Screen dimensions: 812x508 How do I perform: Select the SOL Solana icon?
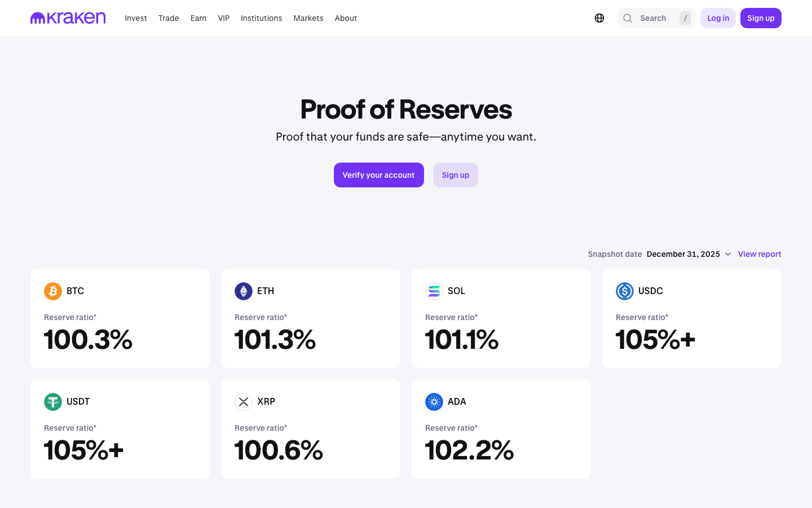pos(433,291)
